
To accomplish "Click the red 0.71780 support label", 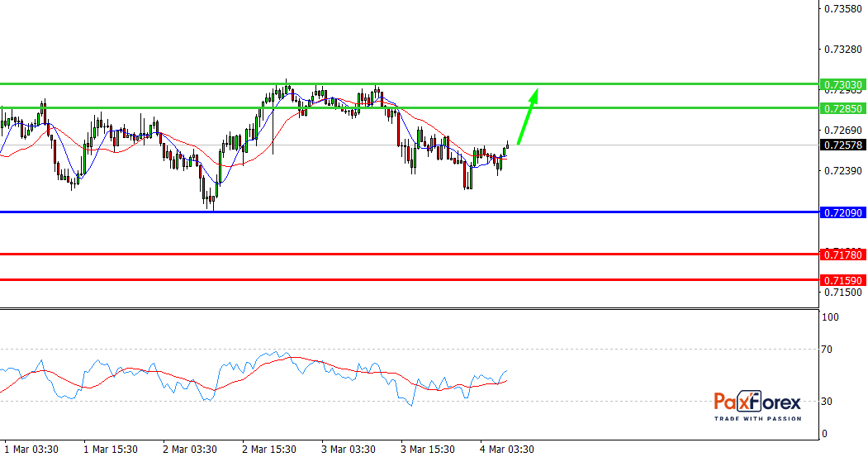I will pyautogui.click(x=843, y=255).
